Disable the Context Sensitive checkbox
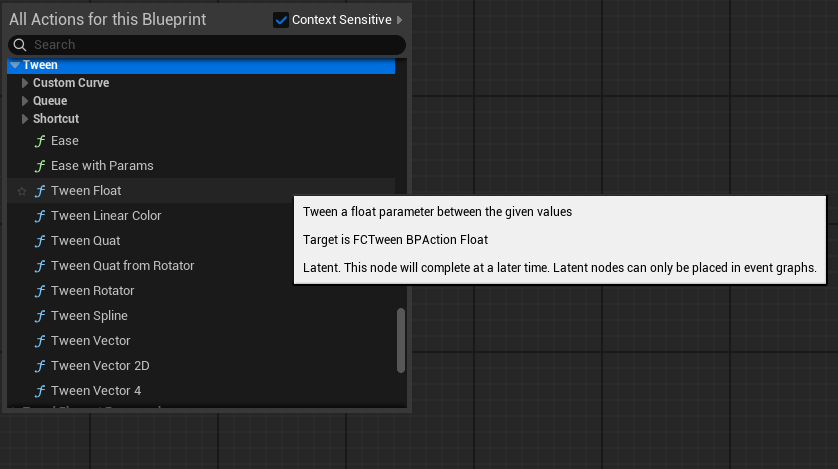838x469 pixels. click(281, 20)
